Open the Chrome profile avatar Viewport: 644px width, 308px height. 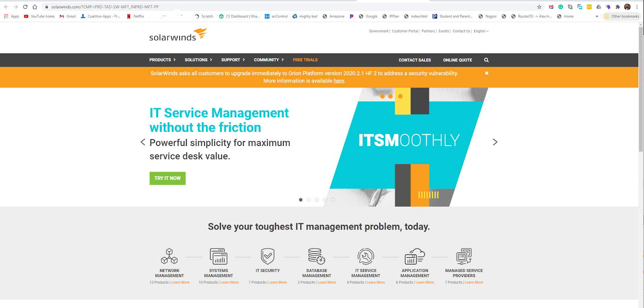[x=627, y=7]
